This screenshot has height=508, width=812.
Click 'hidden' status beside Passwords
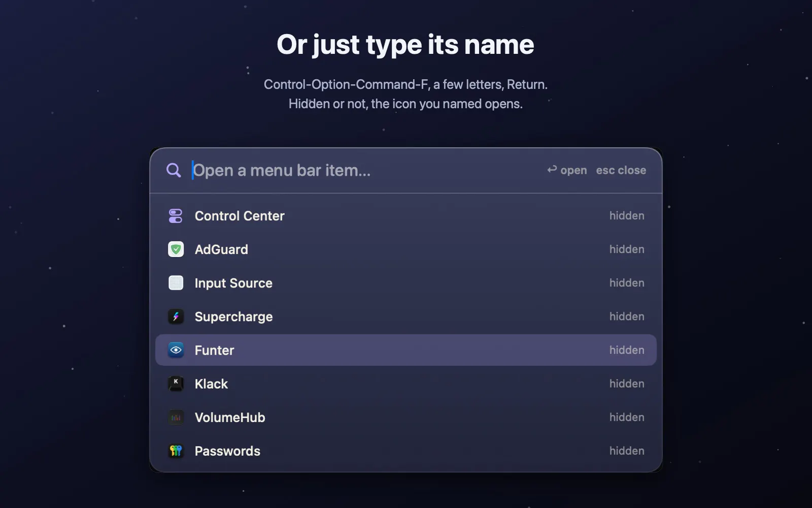click(x=627, y=450)
